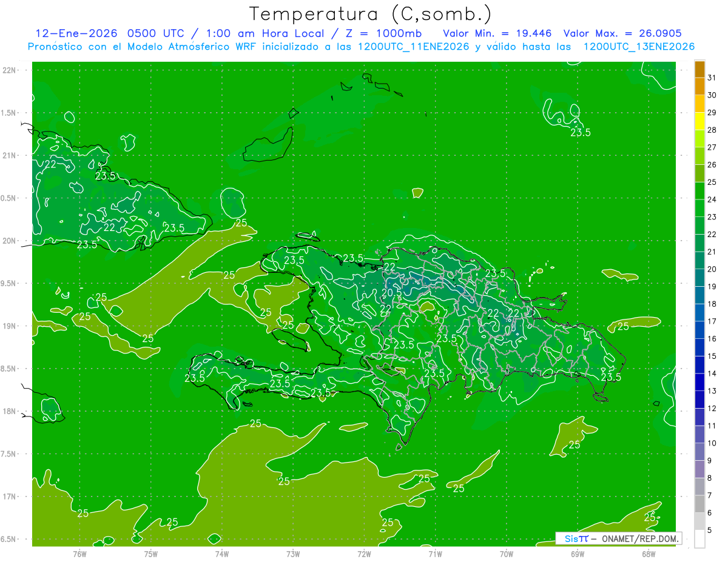Image resolution: width=728 pixels, height=562 pixels.
Task: Click the color scale label '11'
Action: point(712,426)
